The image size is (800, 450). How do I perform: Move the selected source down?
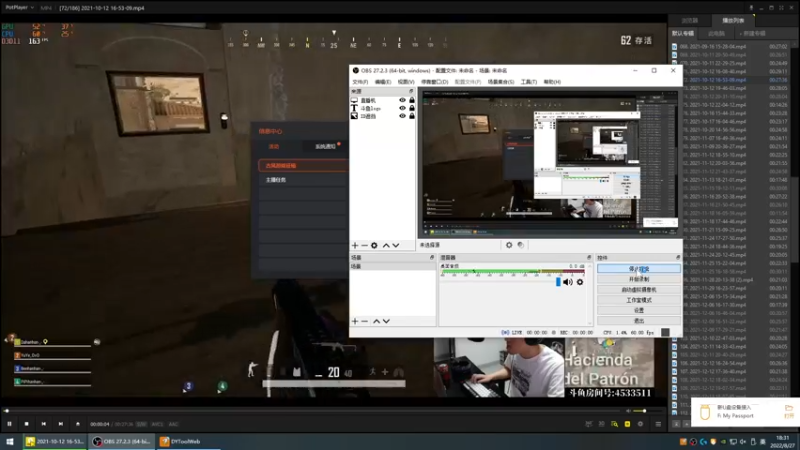click(396, 245)
